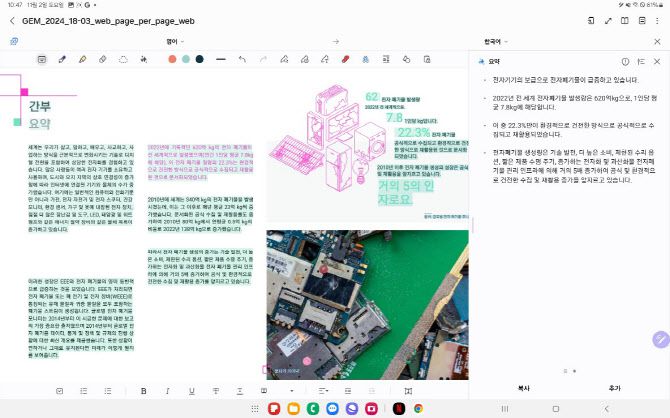Viewport: 670px width, 418px height.
Task: Click the 추가 (add) button
Action: 614,388
